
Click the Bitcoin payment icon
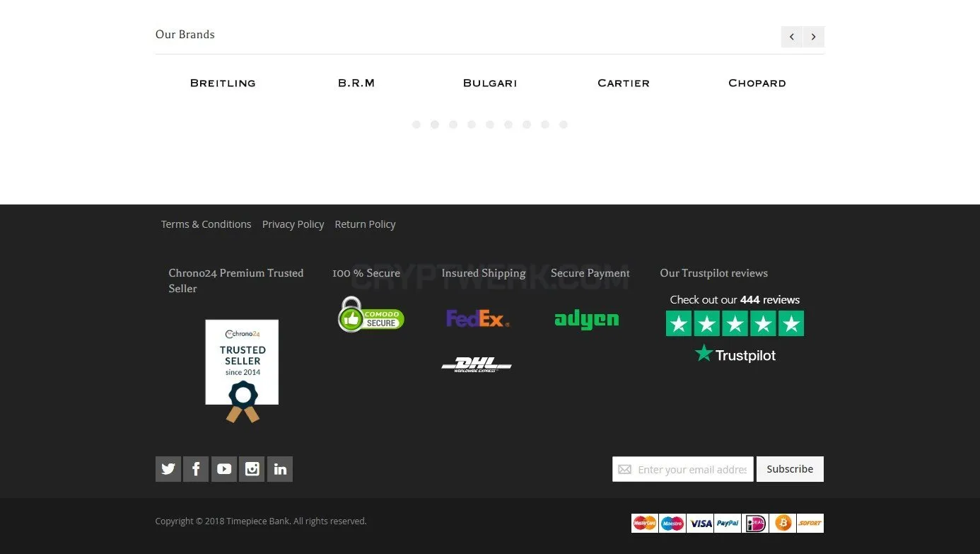tap(783, 523)
